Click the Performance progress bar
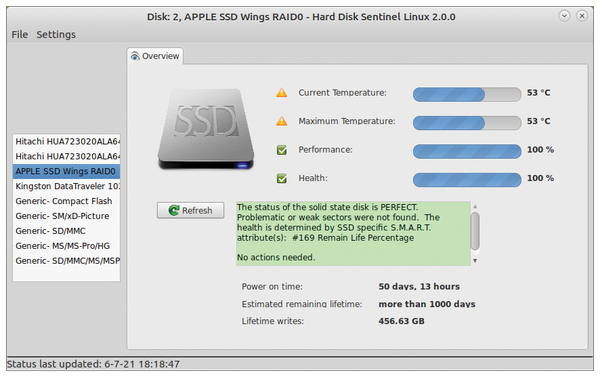The height and width of the screenshot is (377, 600). [x=467, y=151]
